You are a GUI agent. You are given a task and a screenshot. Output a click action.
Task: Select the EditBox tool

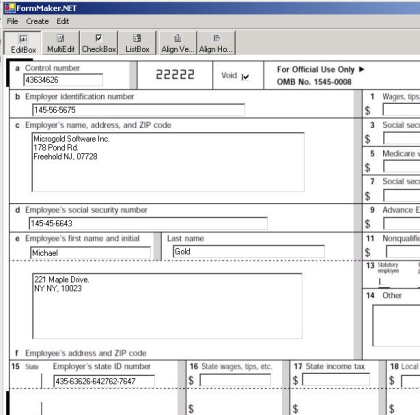click(23, 43)
